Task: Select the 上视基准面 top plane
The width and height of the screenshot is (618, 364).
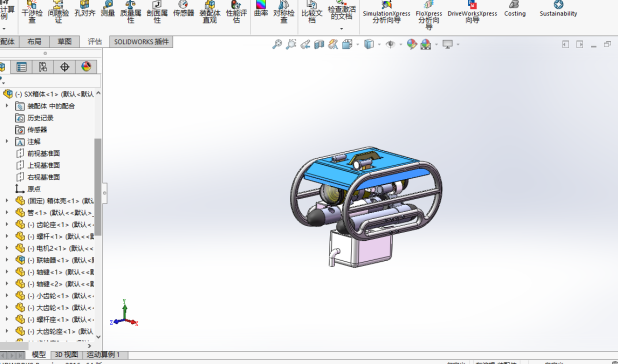Action: 37,165
